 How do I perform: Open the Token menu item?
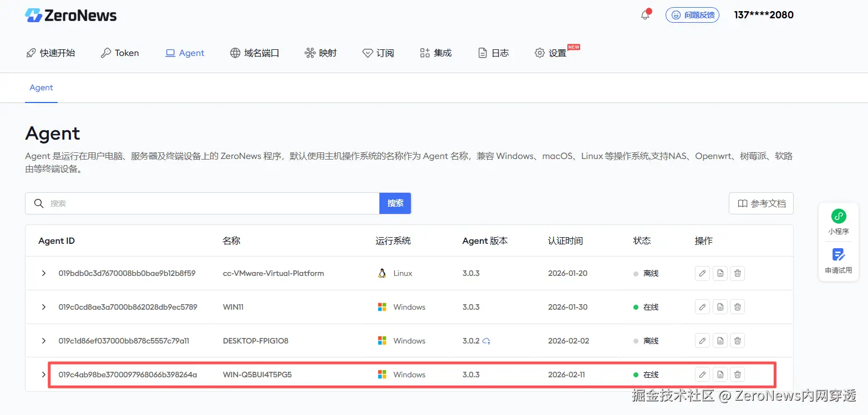pos(120,53)
